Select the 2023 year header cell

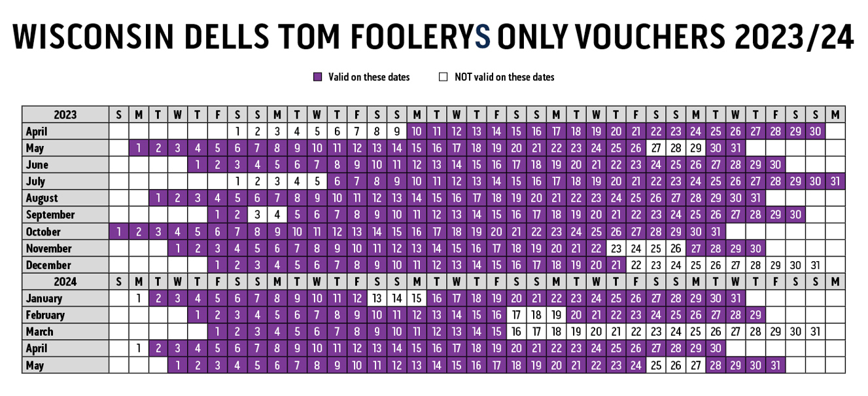point(65,115)
